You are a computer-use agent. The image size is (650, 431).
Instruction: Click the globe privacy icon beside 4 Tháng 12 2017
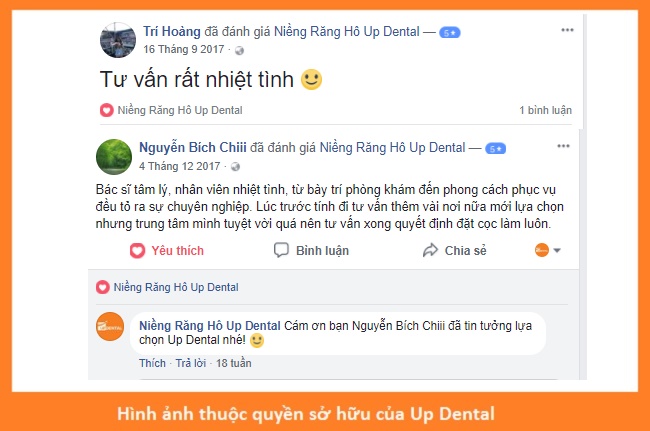[235, 167]
